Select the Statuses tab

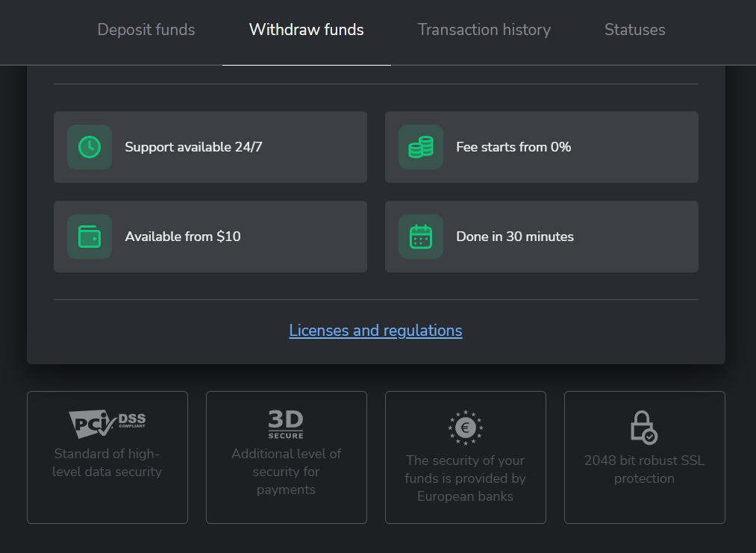point(634,30)
